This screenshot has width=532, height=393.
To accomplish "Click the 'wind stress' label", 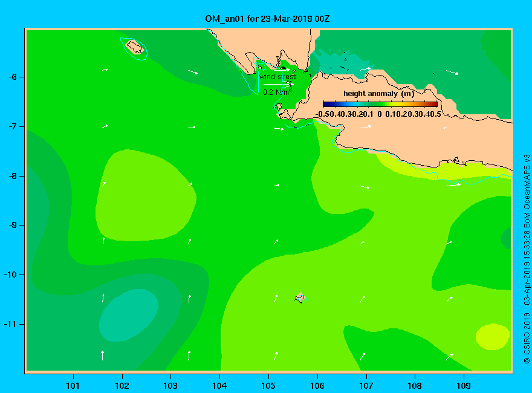I will point(278,77).
